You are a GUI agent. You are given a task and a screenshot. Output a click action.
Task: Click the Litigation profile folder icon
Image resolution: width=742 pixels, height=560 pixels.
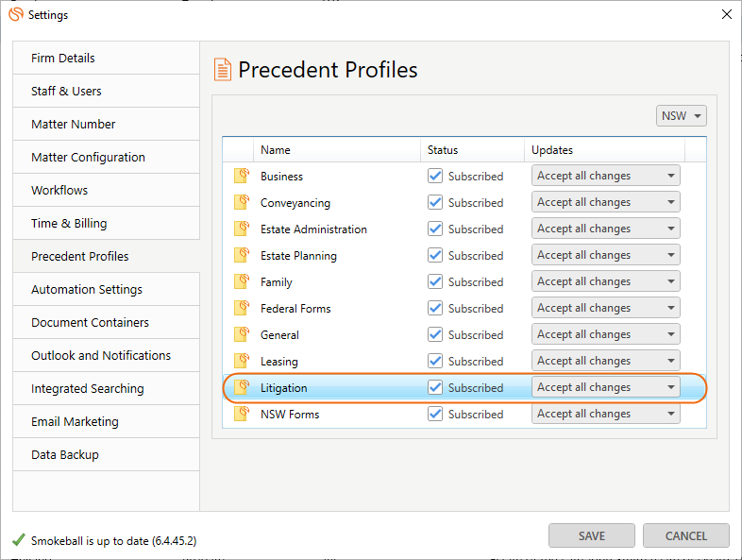(242, 388)
